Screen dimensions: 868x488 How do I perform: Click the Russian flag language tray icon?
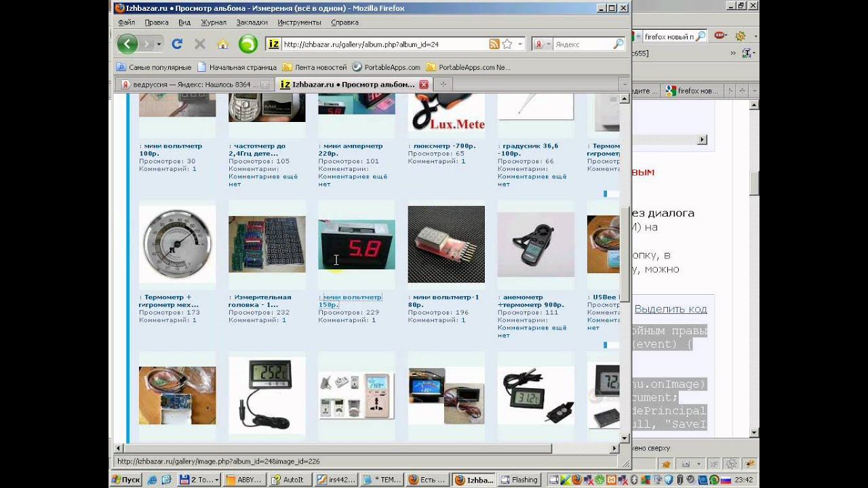pyautogui.click(x=726, y=480)
